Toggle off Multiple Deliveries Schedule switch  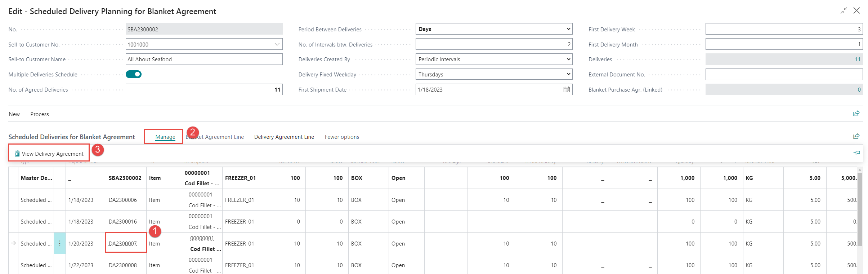click(x=134, y=74)
